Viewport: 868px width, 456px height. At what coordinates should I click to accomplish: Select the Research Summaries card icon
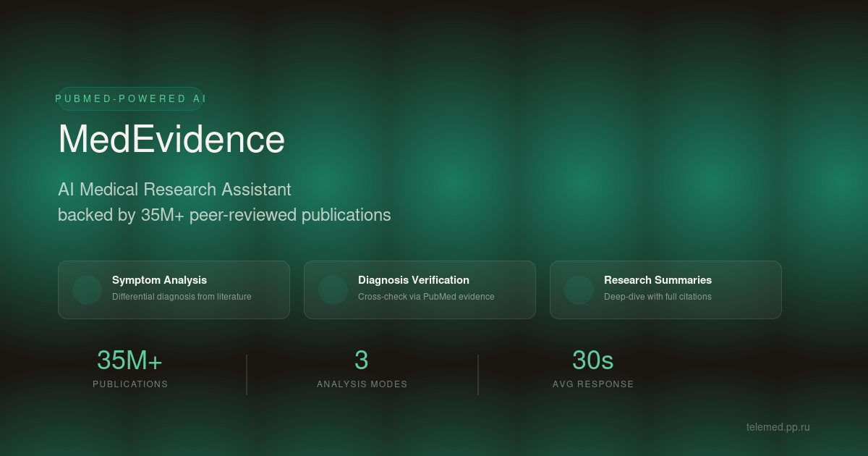[x=579, y=290]
